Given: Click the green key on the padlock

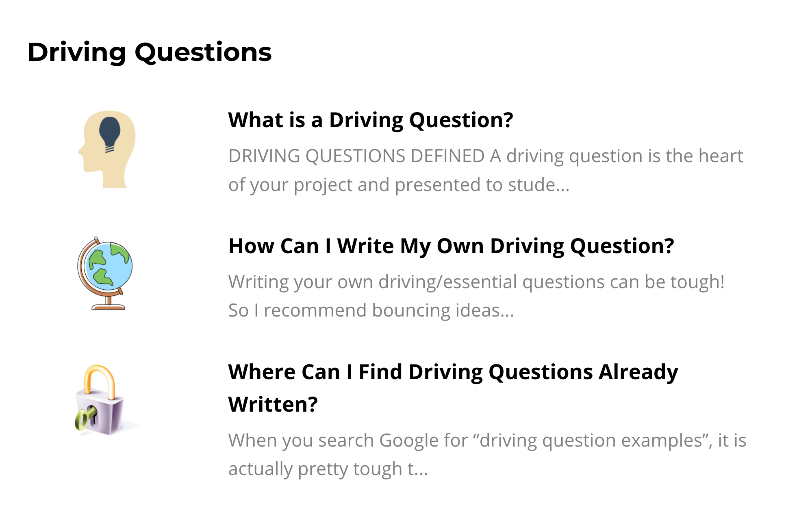Looking at the screenshot, I should point(86,418).
